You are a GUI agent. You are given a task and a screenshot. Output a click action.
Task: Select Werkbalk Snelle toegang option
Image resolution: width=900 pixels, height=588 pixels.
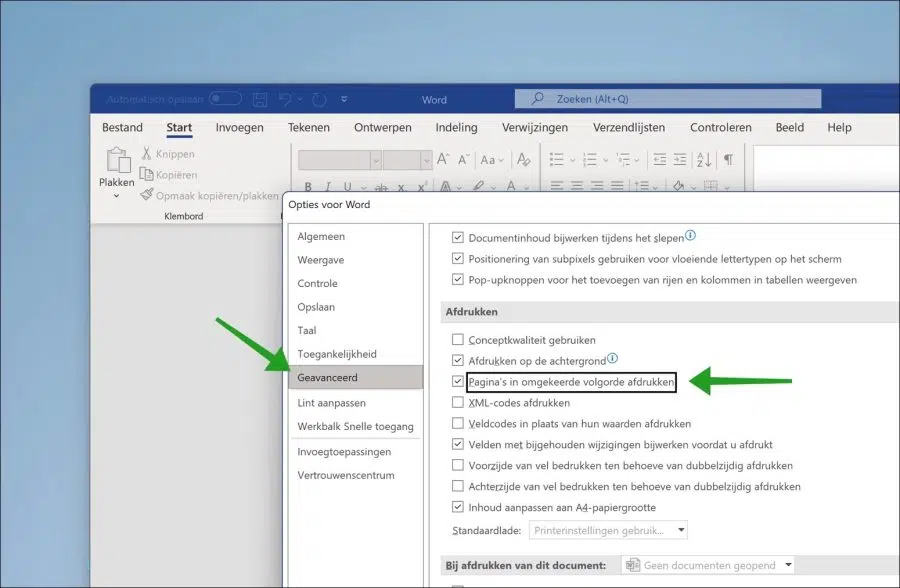click(x=356, y=426)
